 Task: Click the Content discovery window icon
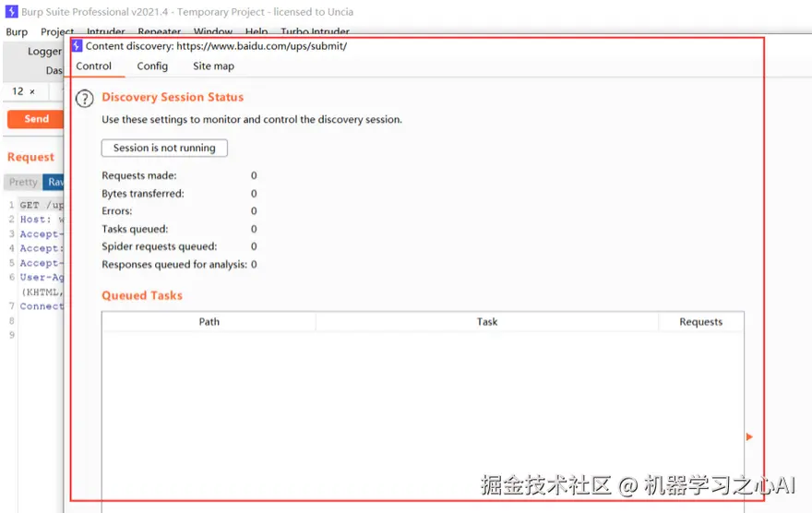(x=77, y=45)
